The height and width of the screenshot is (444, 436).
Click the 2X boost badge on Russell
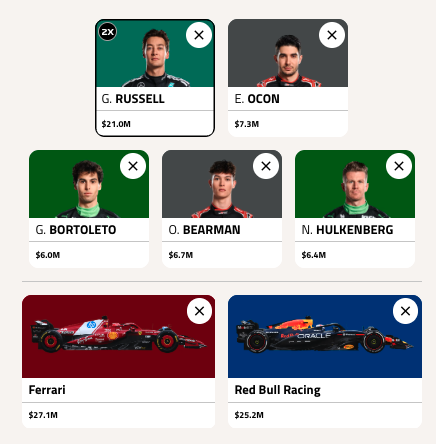click(107, 32)
